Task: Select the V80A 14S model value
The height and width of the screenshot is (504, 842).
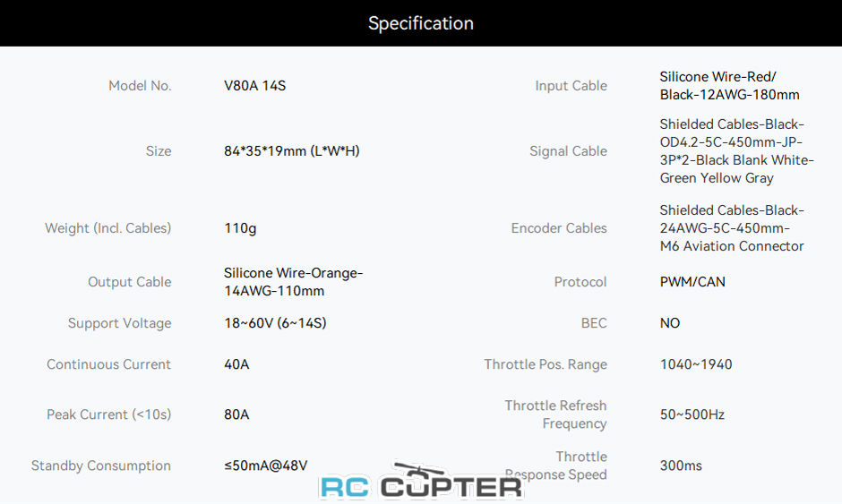Action: coord(254,86)
